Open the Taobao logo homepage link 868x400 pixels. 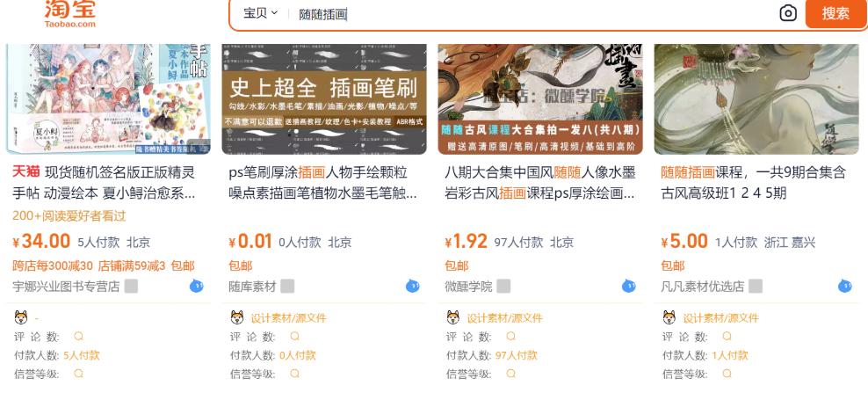coord(69,13)
